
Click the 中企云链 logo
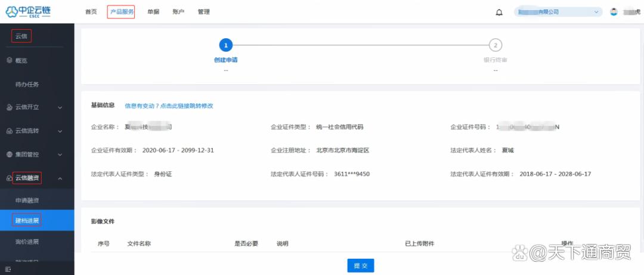[28, 12]
